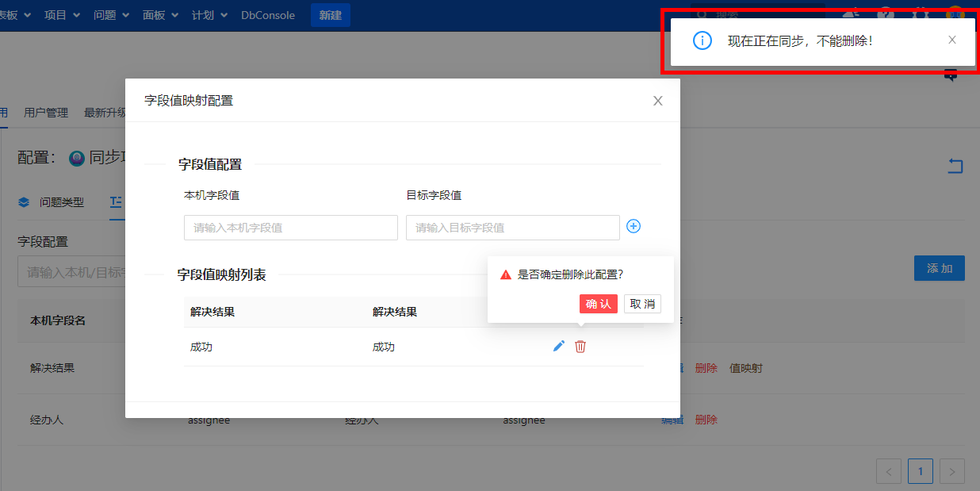Image resolution: width=980 pixels, height=491 pixels.
Task: Close the 字段值映射配置 dialog
Action: click(657, 101)
